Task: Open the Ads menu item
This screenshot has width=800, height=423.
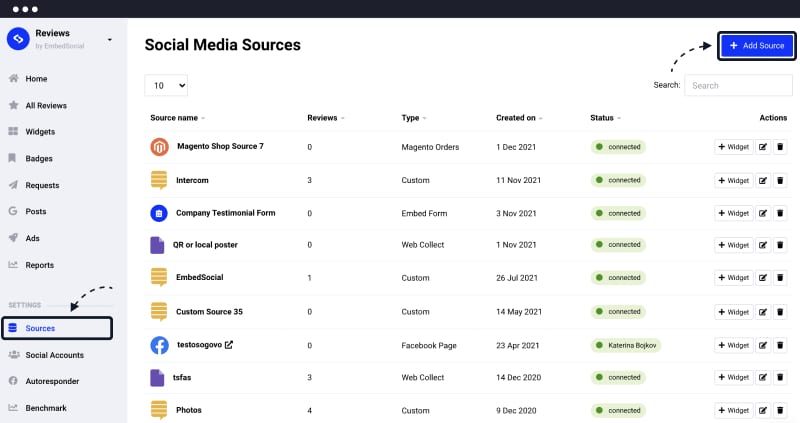Action: click(x=32, y=238)
